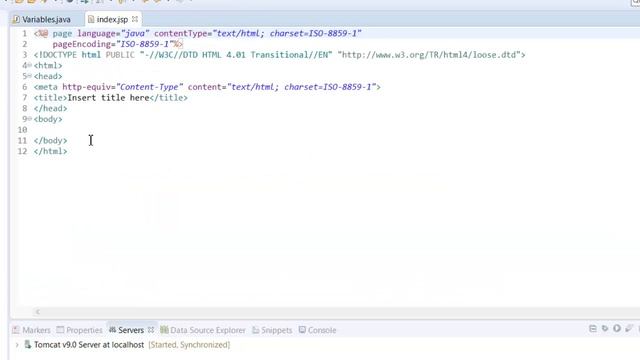
Task: Click the pageEncoding attribute on line 2
Action: [x=82, y=44]
